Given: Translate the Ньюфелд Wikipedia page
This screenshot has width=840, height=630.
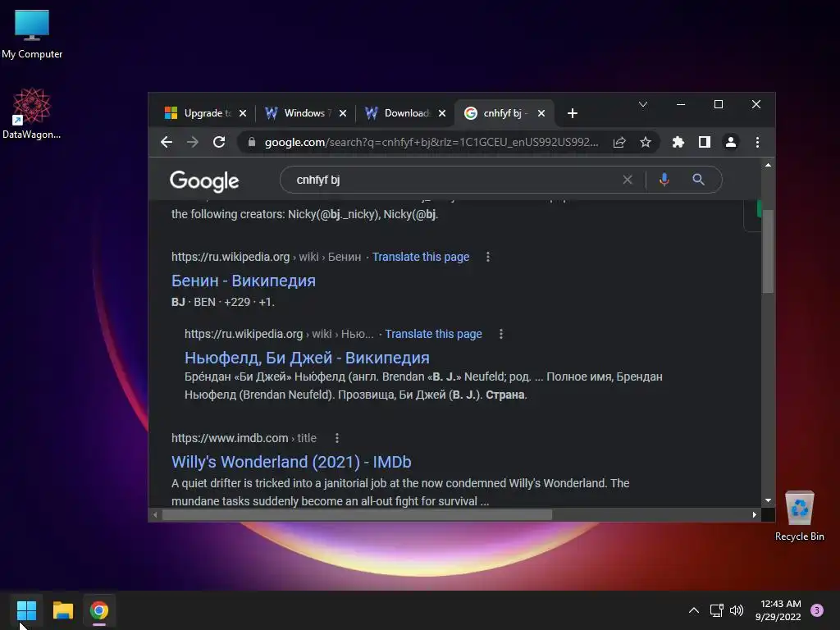Looking at the screenshot, I should click(x=433, y=335).
